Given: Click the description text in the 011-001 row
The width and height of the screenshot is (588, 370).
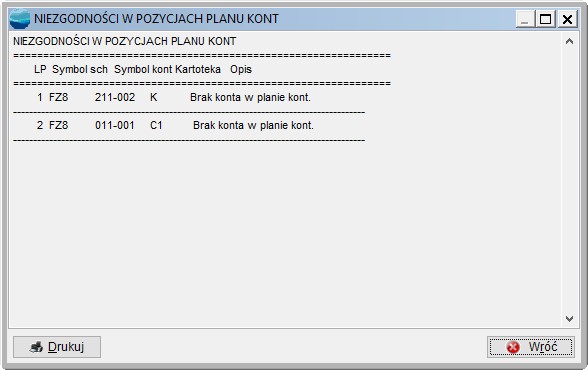Looking at the screenshot, I should pyautogui.click(x=253, y=125).
